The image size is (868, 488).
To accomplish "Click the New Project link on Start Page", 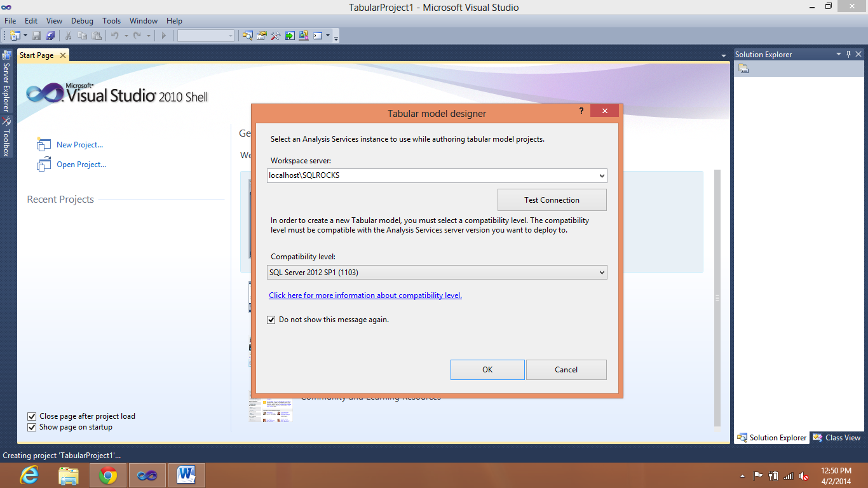I will tap(79, 145).
